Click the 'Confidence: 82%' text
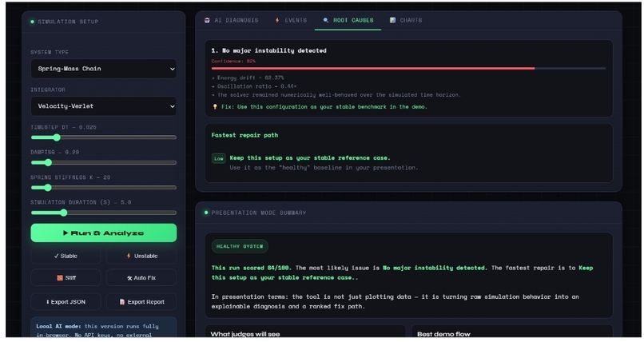644x342 pixels. [233, 62]
